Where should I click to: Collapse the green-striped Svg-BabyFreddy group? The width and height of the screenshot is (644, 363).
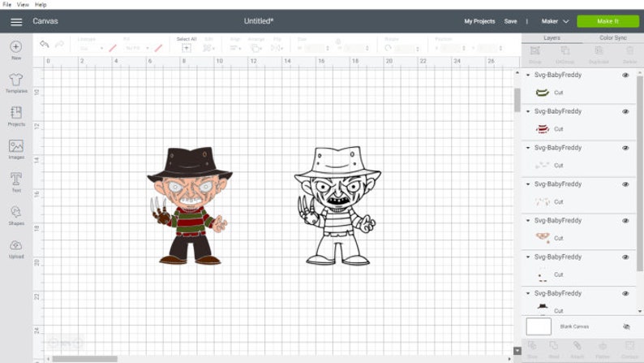point(528,76)
